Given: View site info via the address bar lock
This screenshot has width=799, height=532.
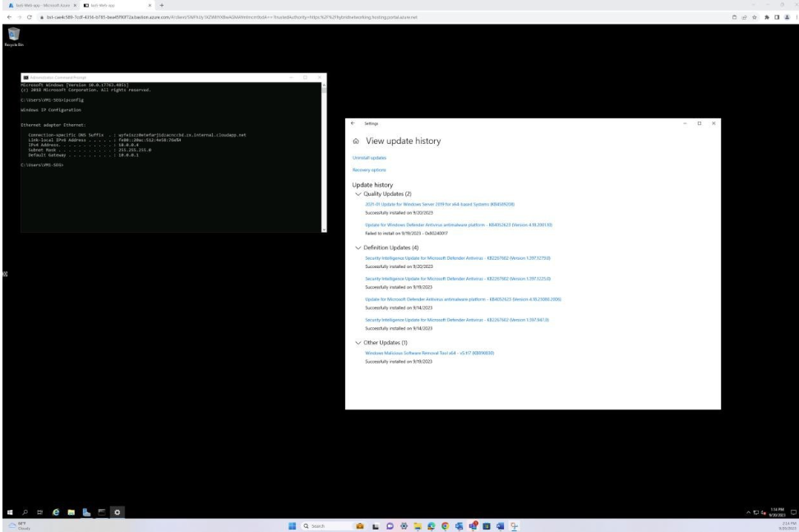Looking at the screenshot, I should (42, 17).
